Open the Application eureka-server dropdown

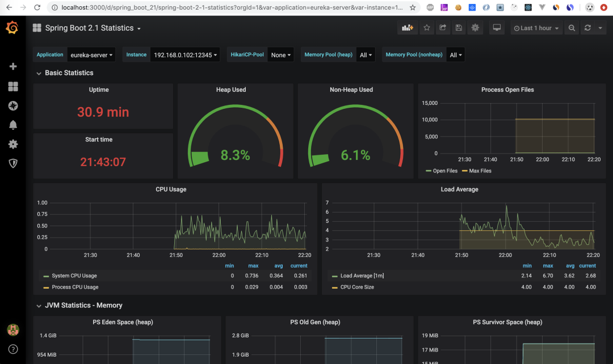pyautogui.click(x=91, y=55)
